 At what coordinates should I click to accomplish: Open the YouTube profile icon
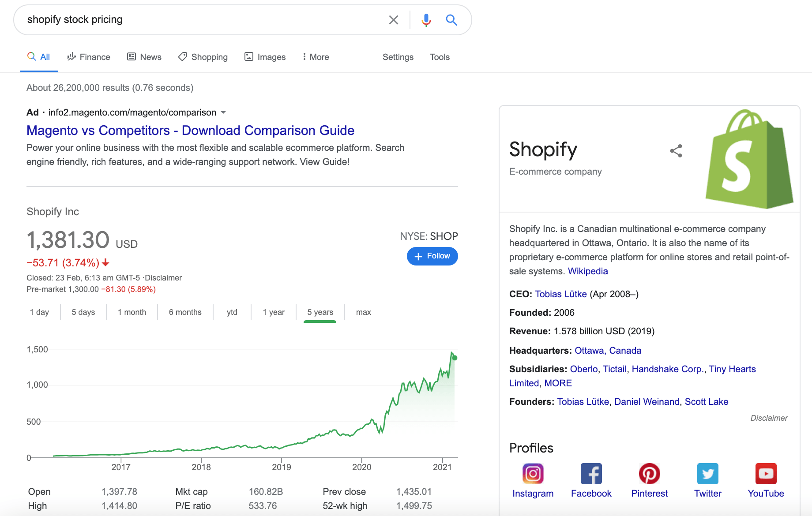point(766,474)
